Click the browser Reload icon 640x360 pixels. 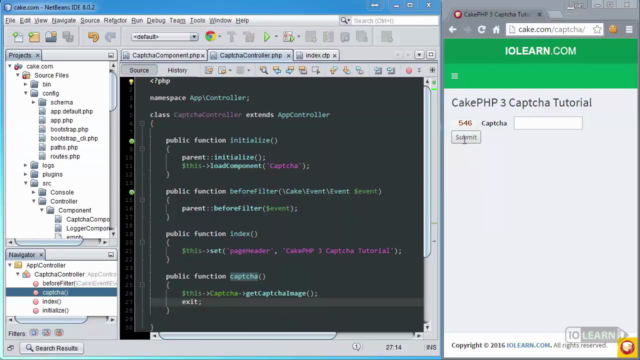[x=482, y=29]
